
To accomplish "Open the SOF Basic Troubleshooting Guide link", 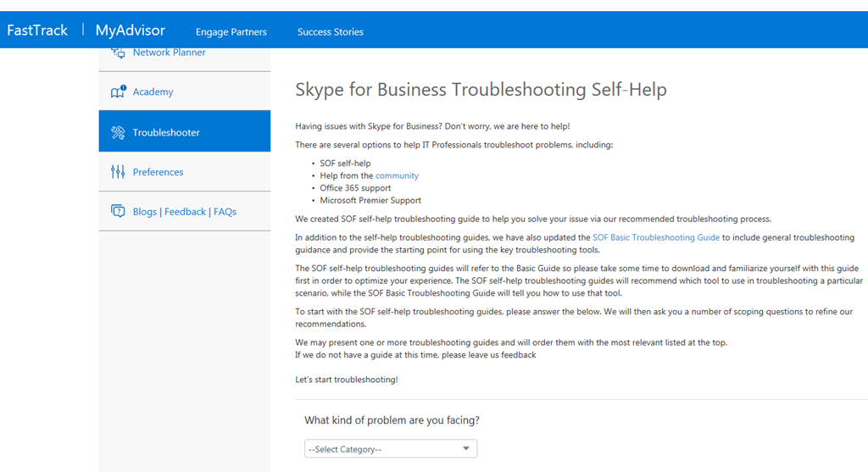I will (656, 238).
